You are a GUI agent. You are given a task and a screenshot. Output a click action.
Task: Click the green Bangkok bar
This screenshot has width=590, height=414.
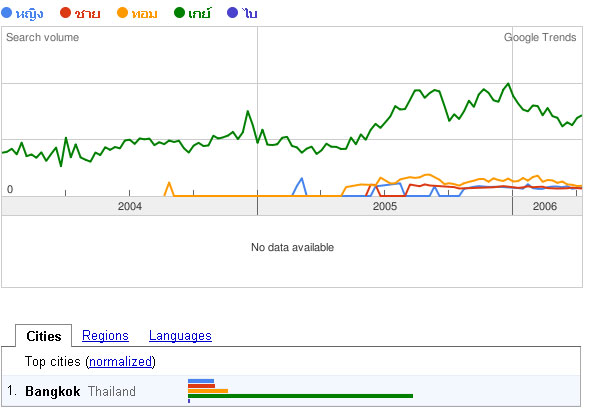[300, 396]
